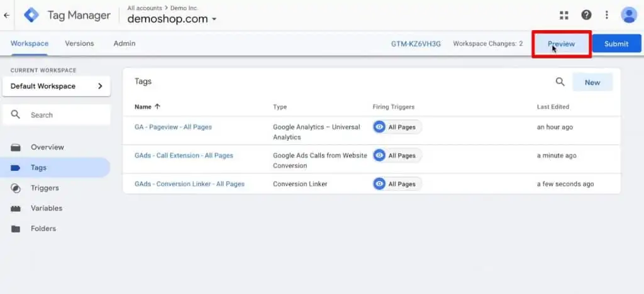Click eye icon of GAds Call Extension trigger
The image size is (644, 294).
pos(379,155)
